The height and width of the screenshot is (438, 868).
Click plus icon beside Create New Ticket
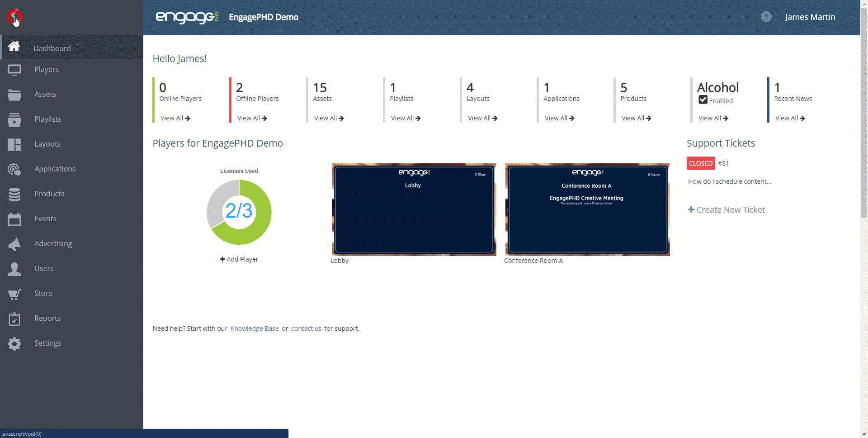[x=691, y=209]
